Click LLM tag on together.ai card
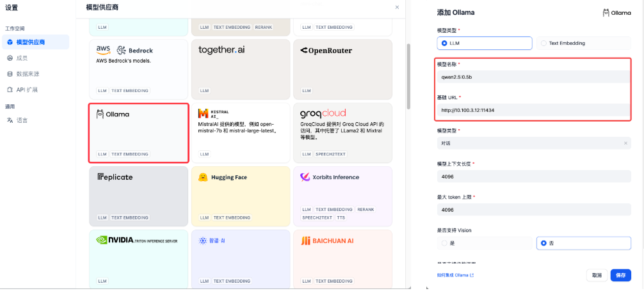The image size is (644, 291). pos(205,90)
